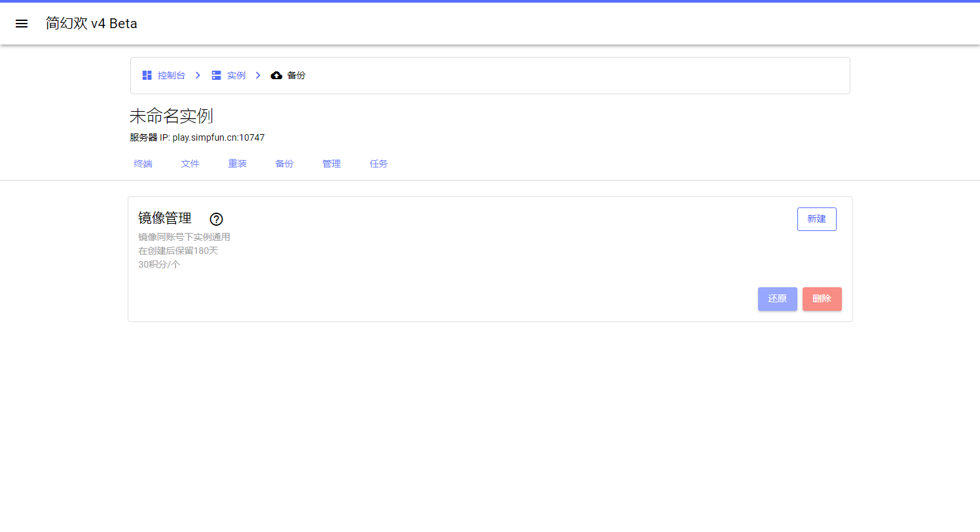980x532 pixels.
Task: Switch to the 终端 tab
Action: tap(143, 164)
